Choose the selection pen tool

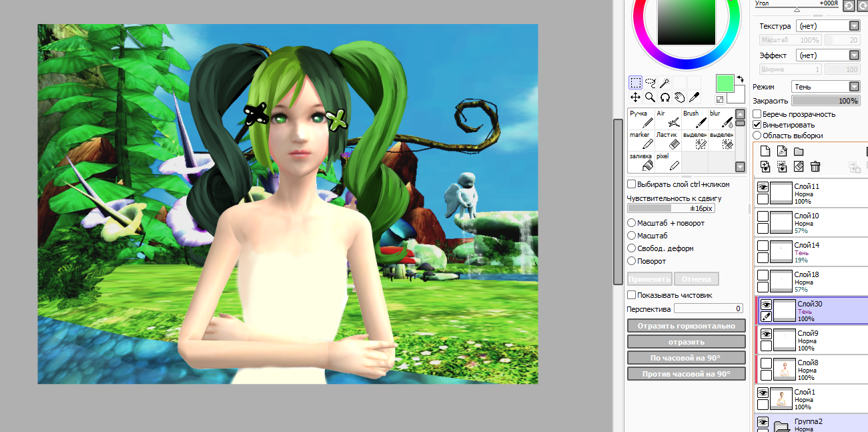pos(695,140)
